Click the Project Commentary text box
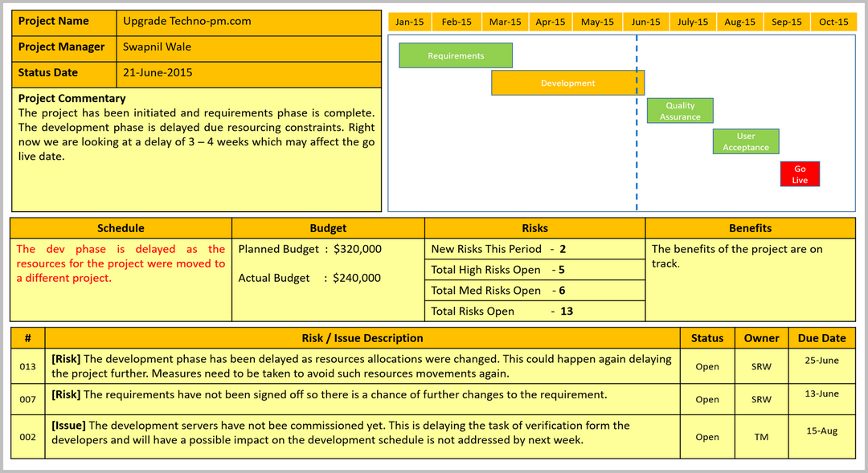868x473 pixels. [197, 149]
